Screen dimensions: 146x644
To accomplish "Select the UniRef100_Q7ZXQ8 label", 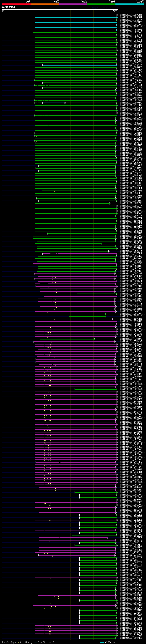I will [131, 366].
